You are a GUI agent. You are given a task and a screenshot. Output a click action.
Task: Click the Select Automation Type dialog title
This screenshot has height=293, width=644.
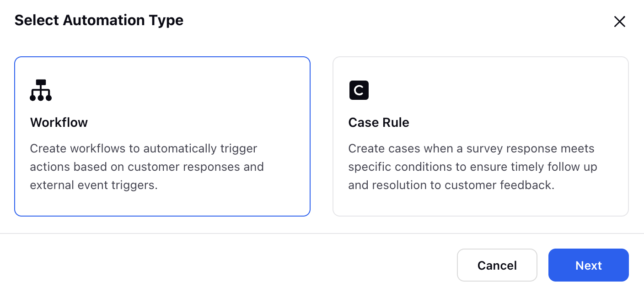coord(99,21)
